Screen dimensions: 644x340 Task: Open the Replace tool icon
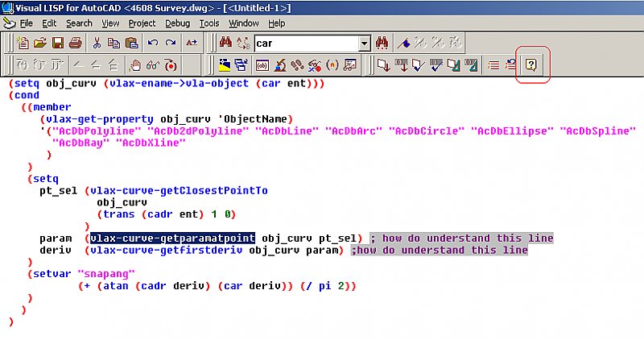[243, 43]
